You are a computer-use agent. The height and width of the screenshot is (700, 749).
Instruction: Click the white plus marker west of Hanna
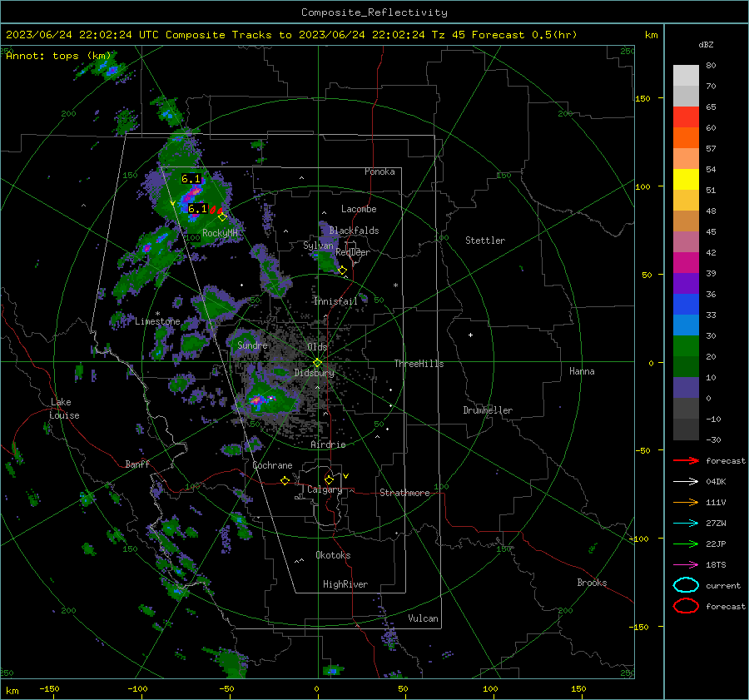point(470,335)
